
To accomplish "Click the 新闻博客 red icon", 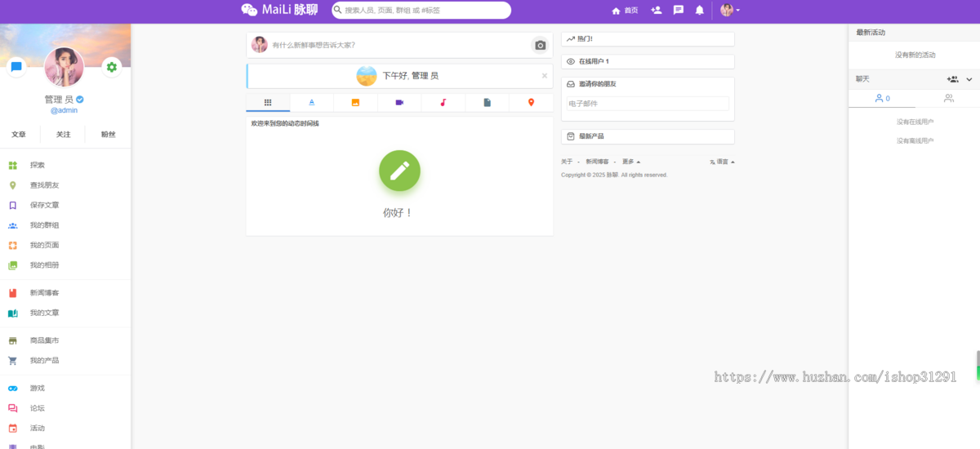I will tap(12, 292).
